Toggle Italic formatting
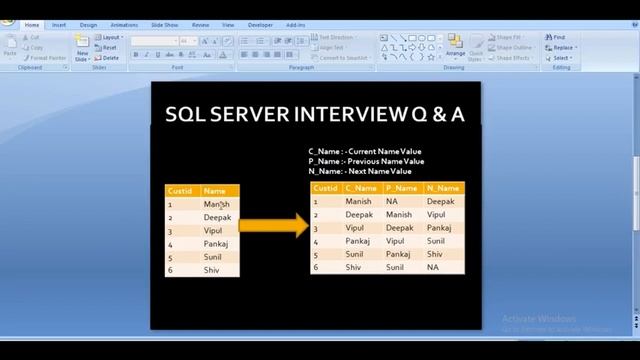Image resolution: width=640 pixels, height=360 pixels. click(x=147, y=55)
